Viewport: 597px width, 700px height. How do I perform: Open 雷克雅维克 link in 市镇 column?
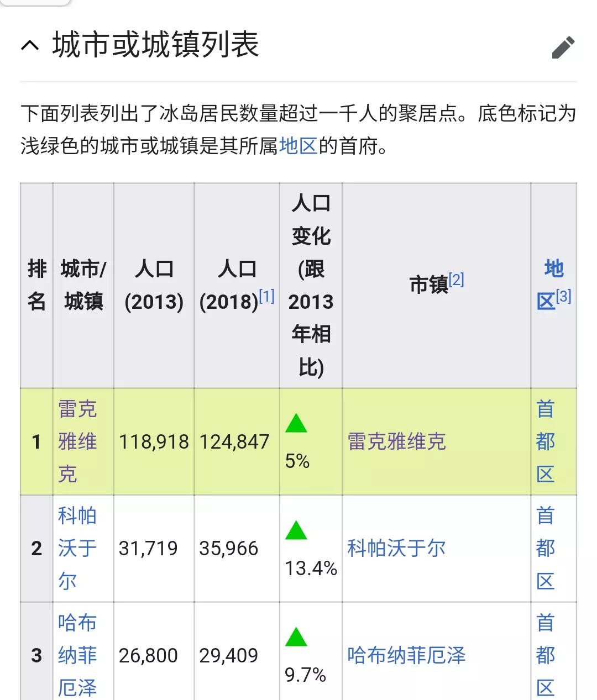[x=396, y=441]
